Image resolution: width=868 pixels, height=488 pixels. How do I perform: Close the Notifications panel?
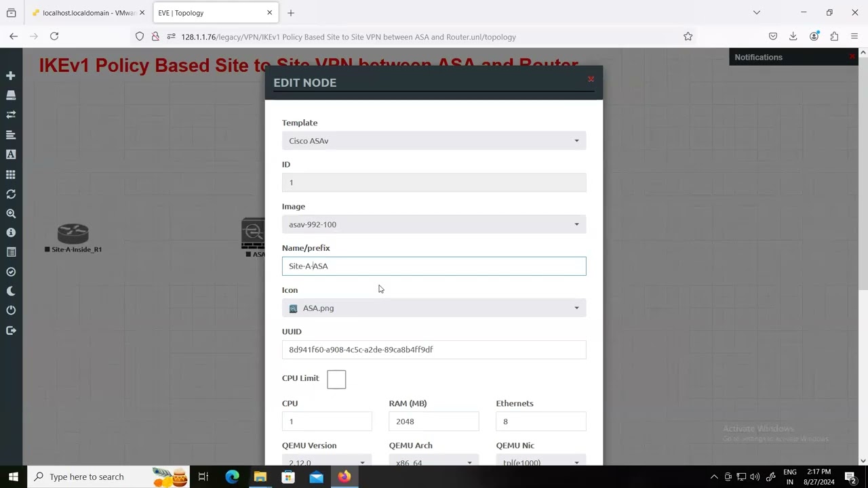852,57
